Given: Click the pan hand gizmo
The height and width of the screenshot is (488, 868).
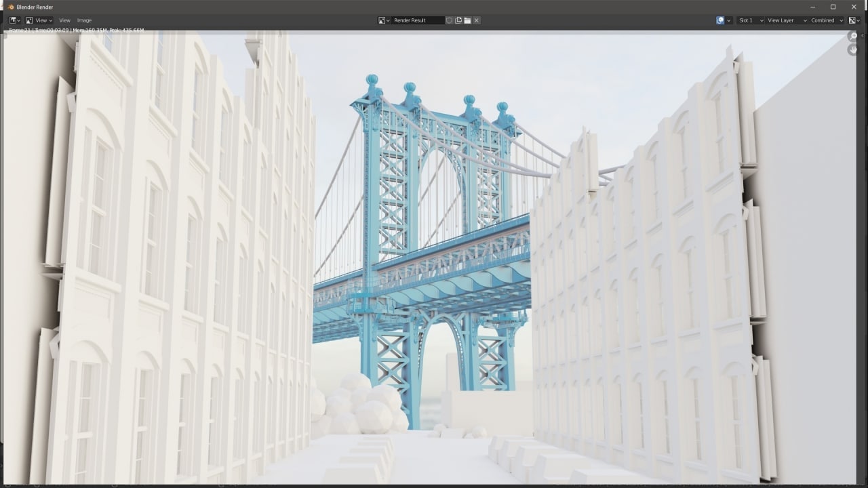Looking at the screenshot, I should tap(854, 50).
